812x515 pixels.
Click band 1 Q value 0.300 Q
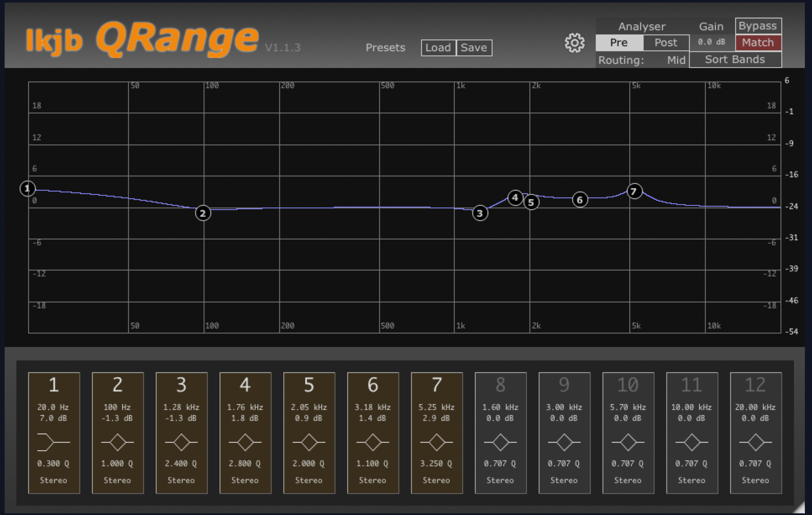(53, 463)
